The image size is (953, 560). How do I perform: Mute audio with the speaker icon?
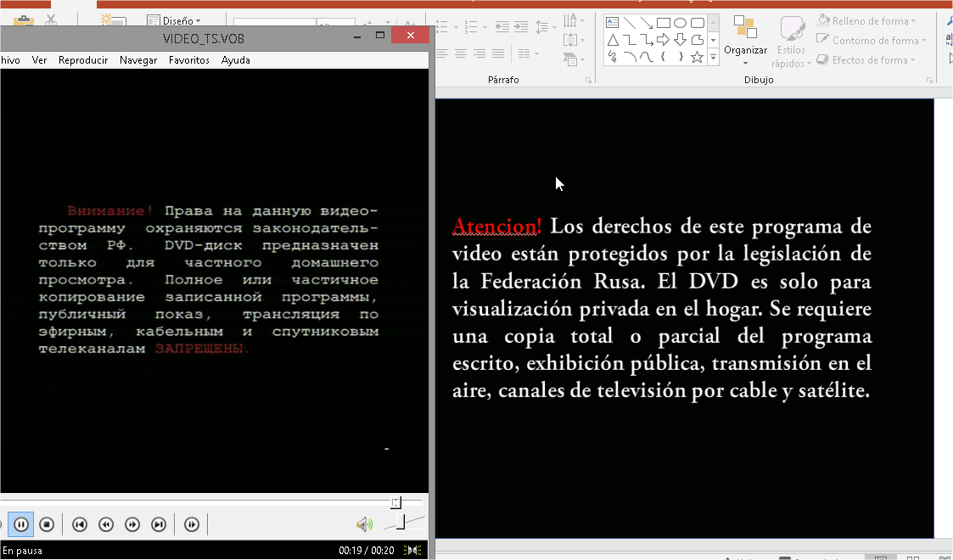pos(364,524)
